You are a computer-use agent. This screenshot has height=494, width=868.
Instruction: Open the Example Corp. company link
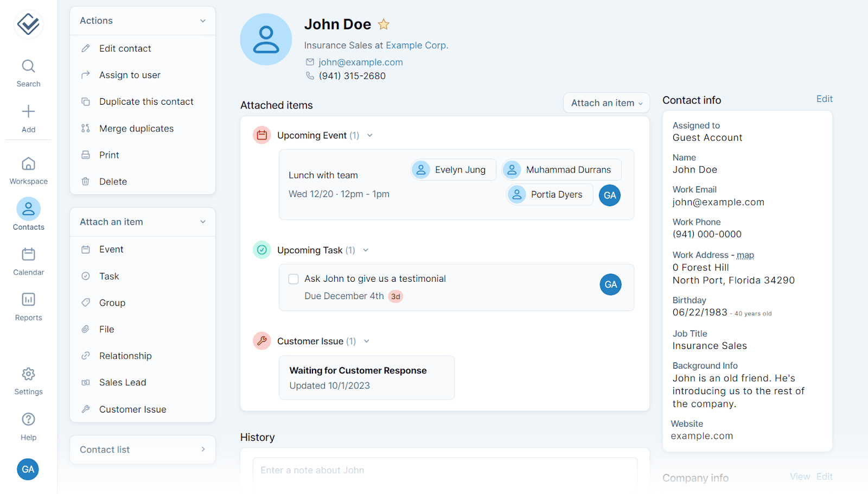(417, 45)
